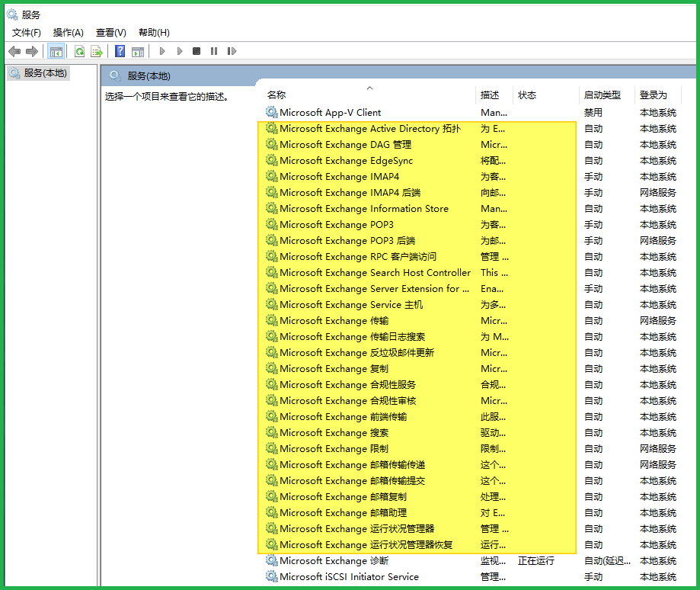Click 服务(本地) header in the right pane

click(x=149, y=76)
